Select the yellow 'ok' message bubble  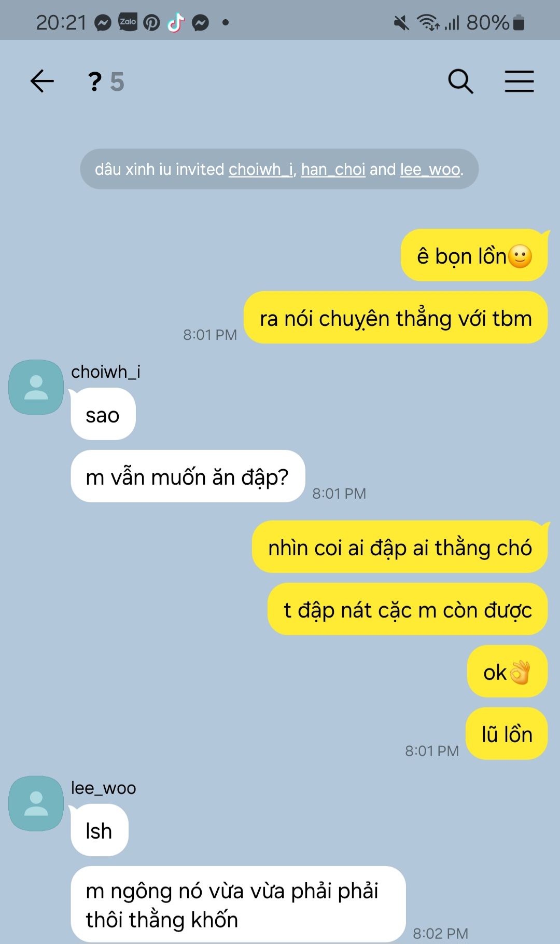point(507,671)
